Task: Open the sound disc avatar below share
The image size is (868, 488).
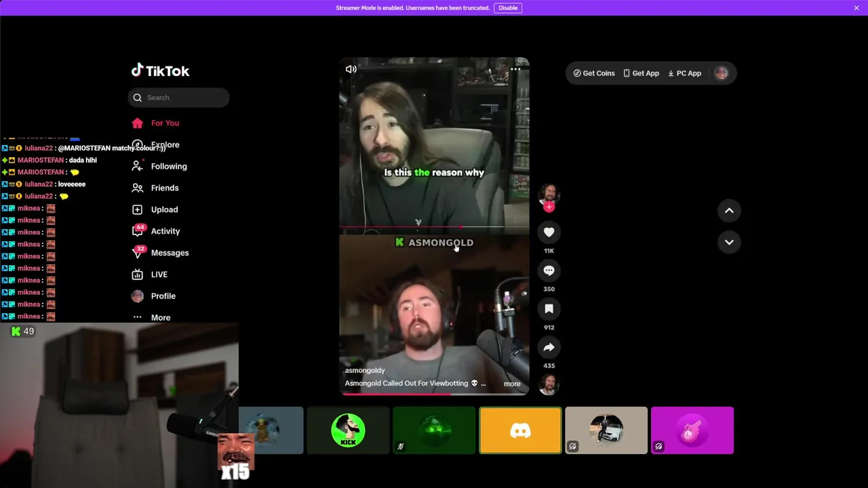Action: pos(549,384)
